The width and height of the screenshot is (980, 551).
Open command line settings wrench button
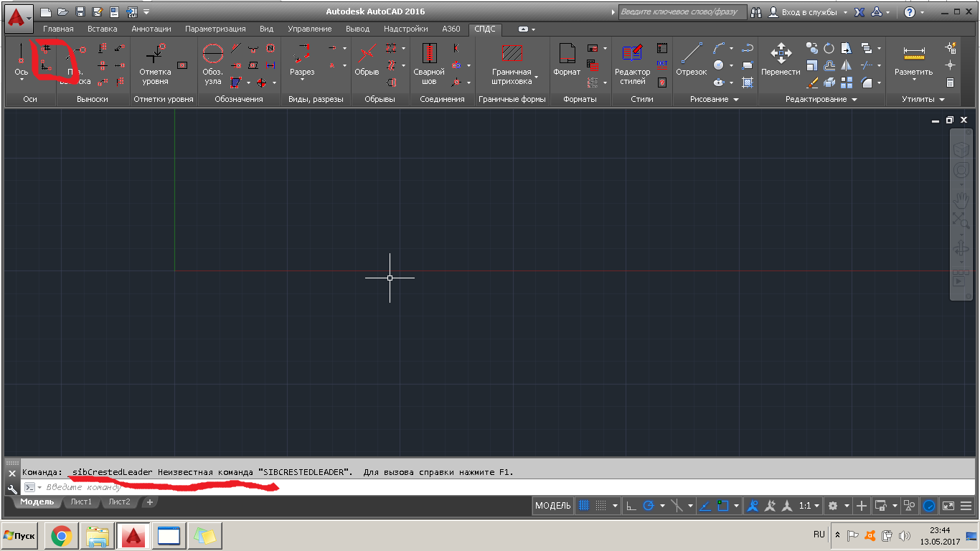(12, 489)
